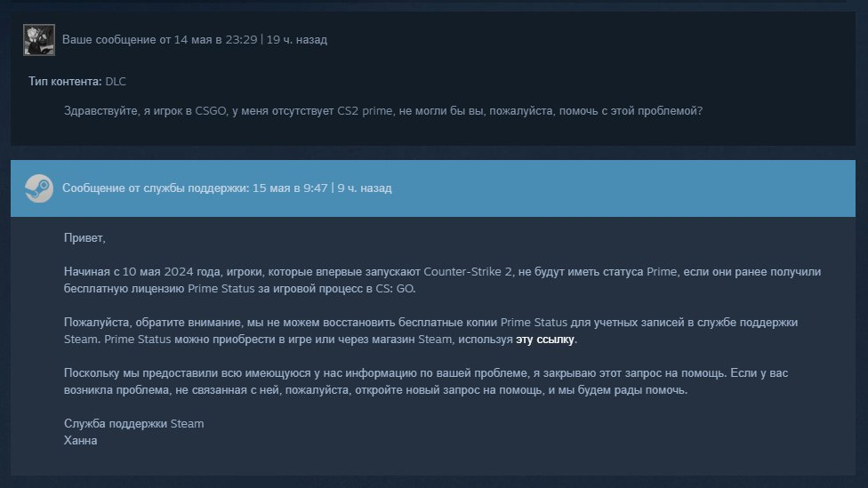Click the DLC content type value
The width and height of the screenshot is (868, 488).
(x=116, y=82)
